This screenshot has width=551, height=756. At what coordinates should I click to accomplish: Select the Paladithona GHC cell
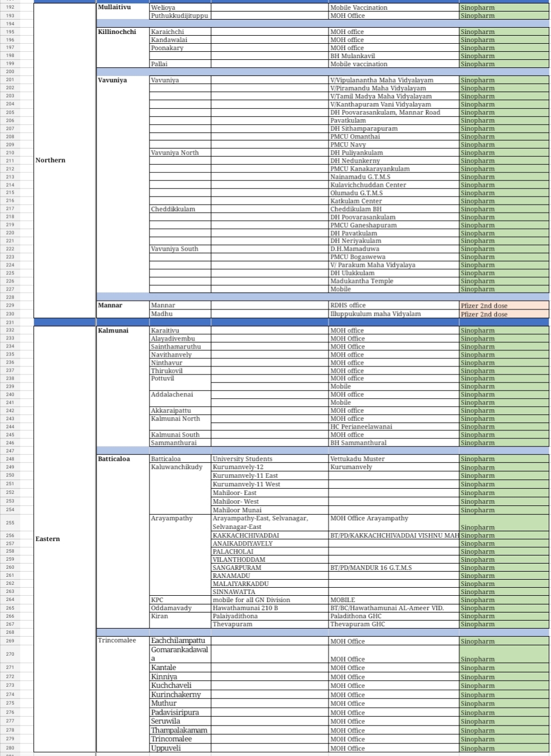(394, 616)
